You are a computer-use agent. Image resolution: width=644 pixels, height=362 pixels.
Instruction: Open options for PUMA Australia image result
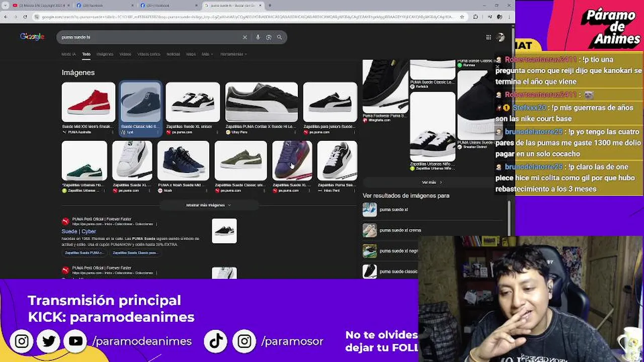click(x=113, y=132)
